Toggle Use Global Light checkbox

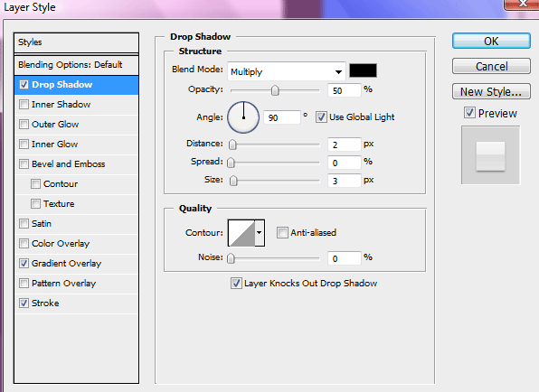click(321, 117)
